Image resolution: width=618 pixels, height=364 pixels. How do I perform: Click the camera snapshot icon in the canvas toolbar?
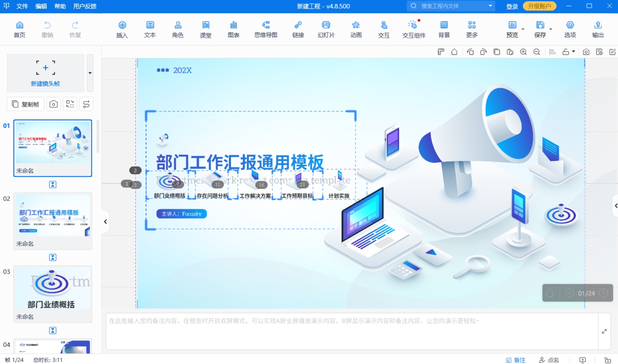[586, 52]
